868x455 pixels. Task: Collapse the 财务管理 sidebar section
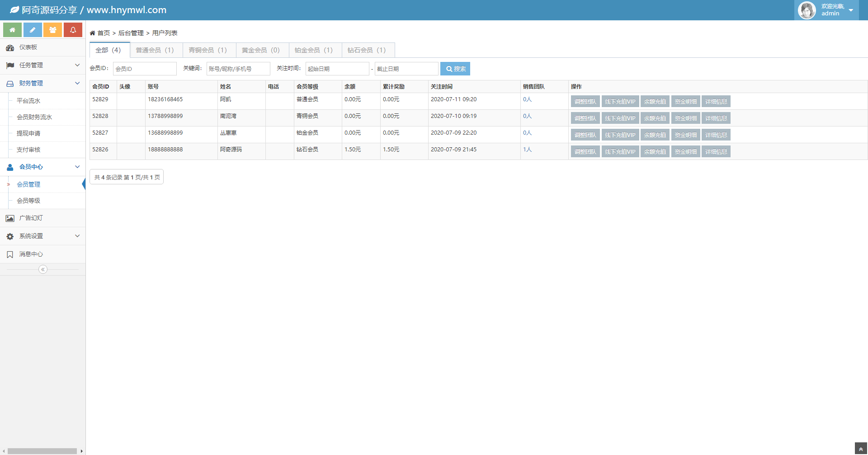42,84
